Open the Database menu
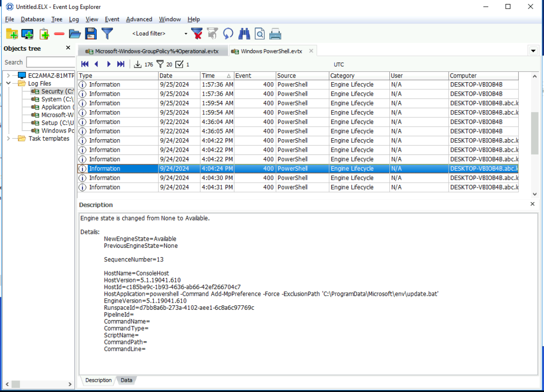544x392 pixels. point(33,19)
